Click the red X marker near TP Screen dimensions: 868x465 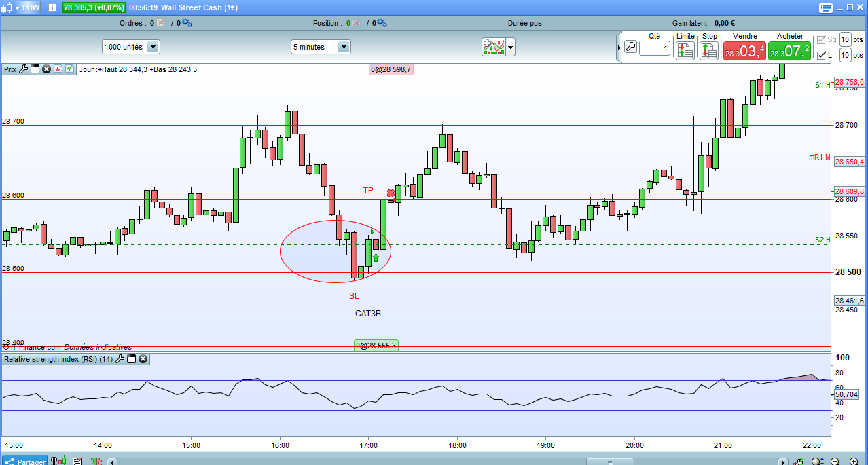point(391,193)
